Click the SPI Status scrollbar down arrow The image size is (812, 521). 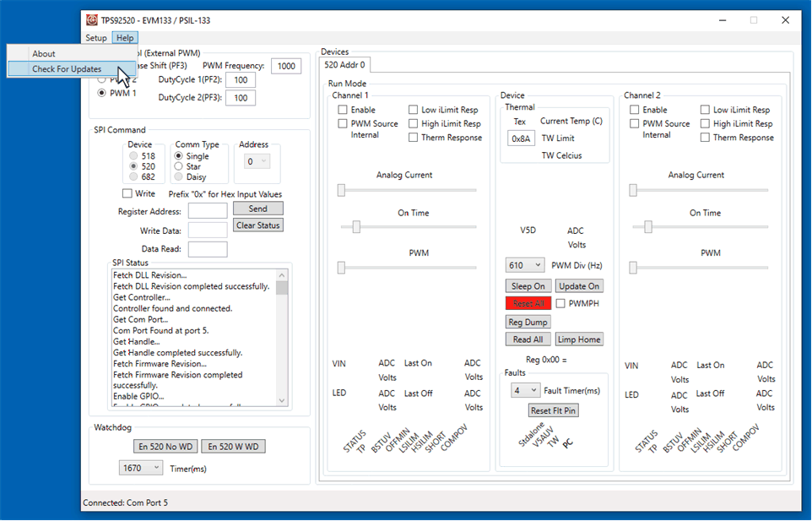click(282, 401)
